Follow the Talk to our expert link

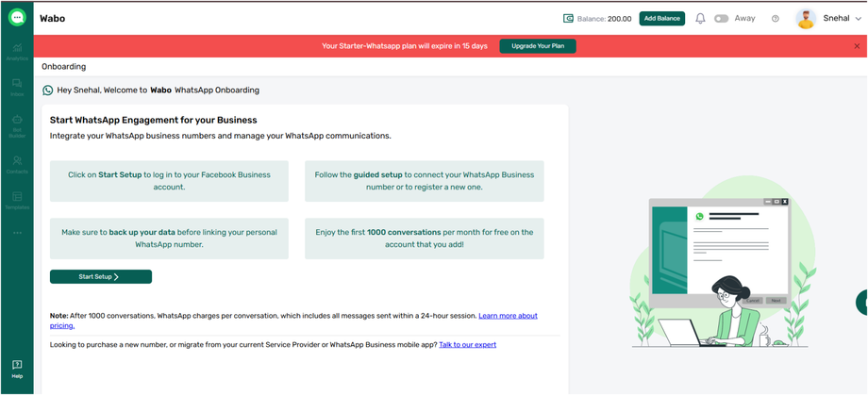[x=467, y=345]
